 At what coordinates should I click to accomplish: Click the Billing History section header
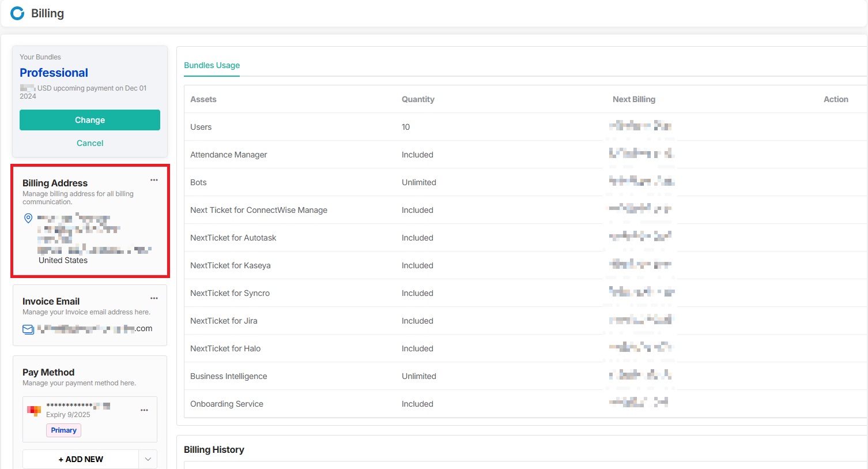(x=214, y=449)
